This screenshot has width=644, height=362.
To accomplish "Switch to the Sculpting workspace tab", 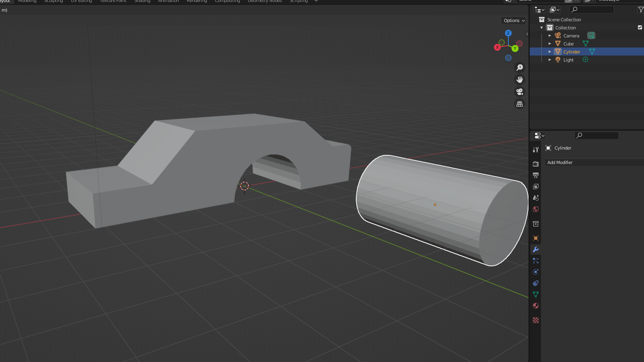I will tap(54, 1).
